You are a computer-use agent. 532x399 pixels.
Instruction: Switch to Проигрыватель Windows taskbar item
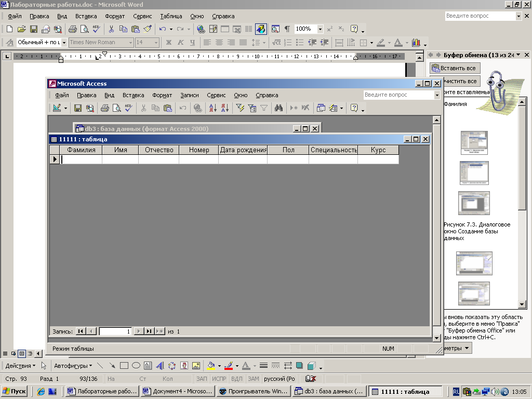click(254, 391)
